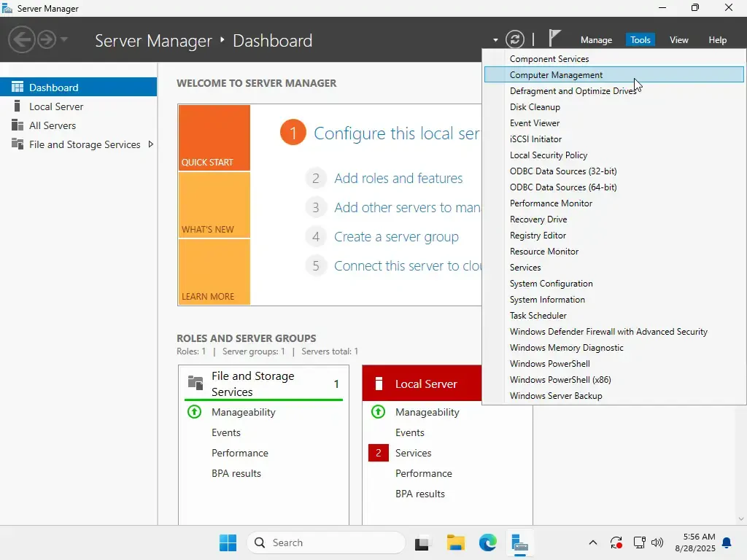Launch Disk Cleanup from Tools menu

coord(614,106)
